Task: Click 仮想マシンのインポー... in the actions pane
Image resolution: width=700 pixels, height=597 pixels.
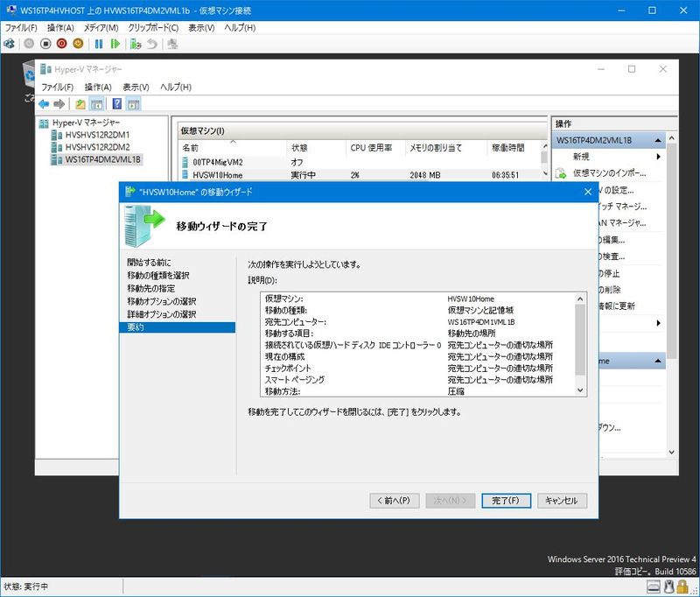Action: click(x=609, y=173)
